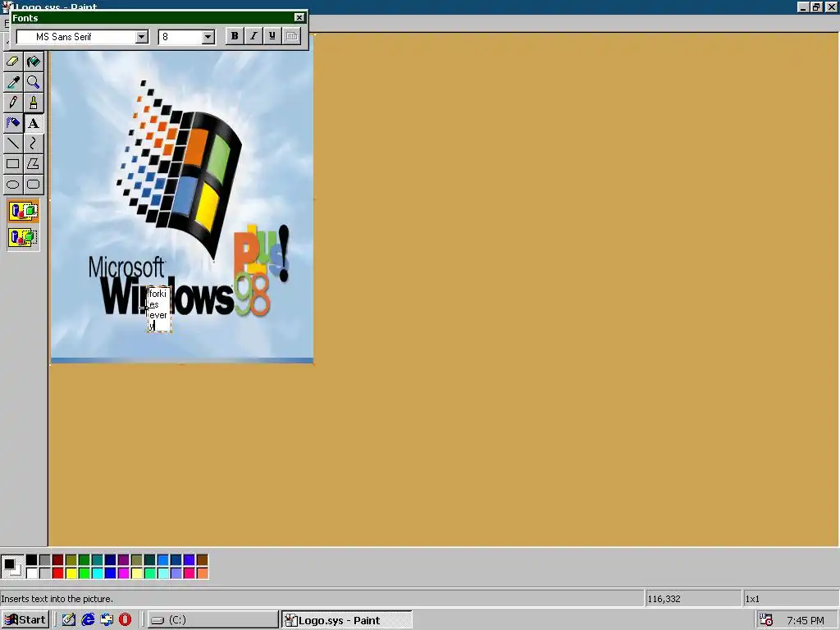This screenshot has width=840, height=630.
Task: Select the Eraser tool
Action: [13, 62]
